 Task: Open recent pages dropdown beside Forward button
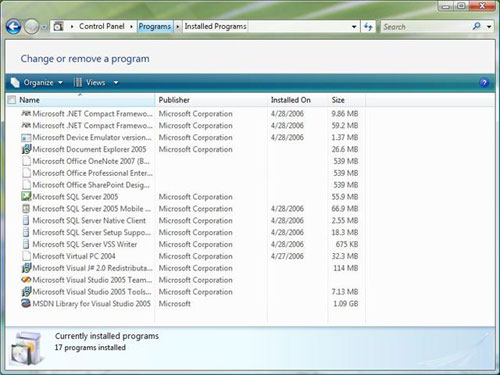pos(44,27)
